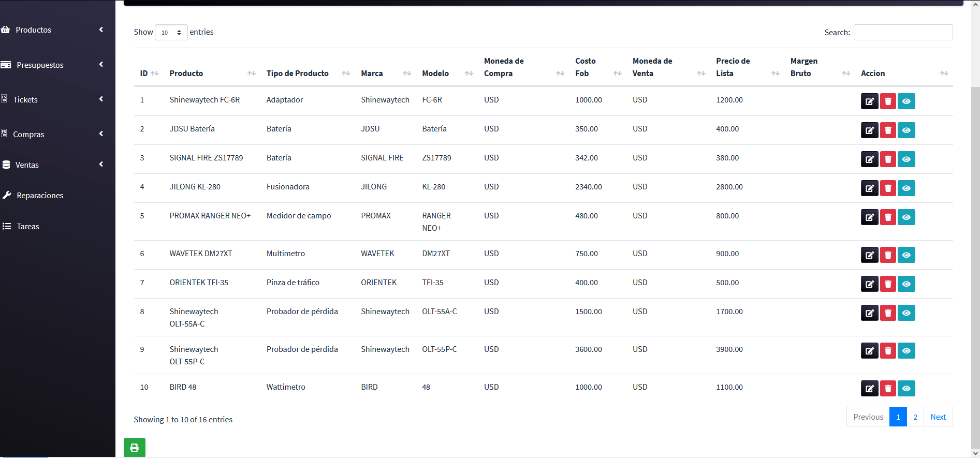Expand the Compras sidebar menu
Viewport: 980px width, 458px height.
pos(52,135)
